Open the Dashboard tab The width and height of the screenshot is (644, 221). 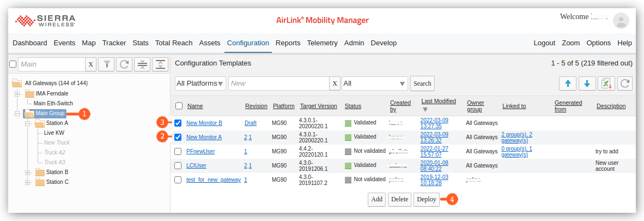30,43
